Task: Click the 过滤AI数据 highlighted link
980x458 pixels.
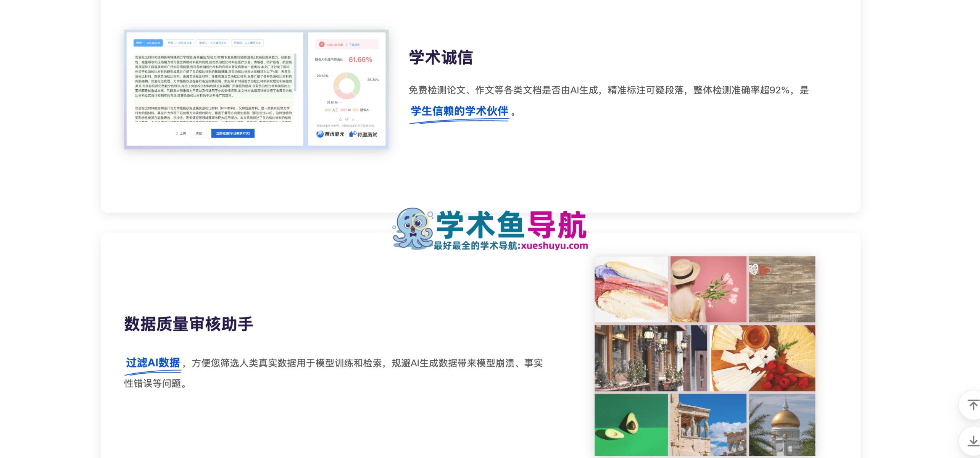Action: pos(153,363)
